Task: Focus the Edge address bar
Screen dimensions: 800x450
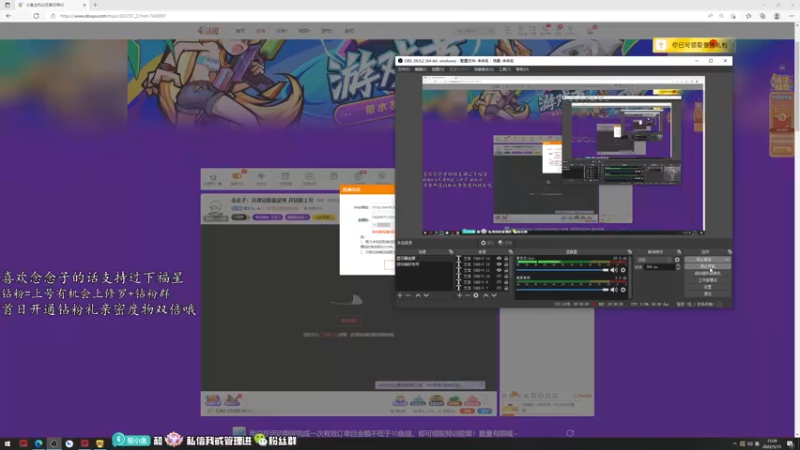Action: tap(378, 16)
